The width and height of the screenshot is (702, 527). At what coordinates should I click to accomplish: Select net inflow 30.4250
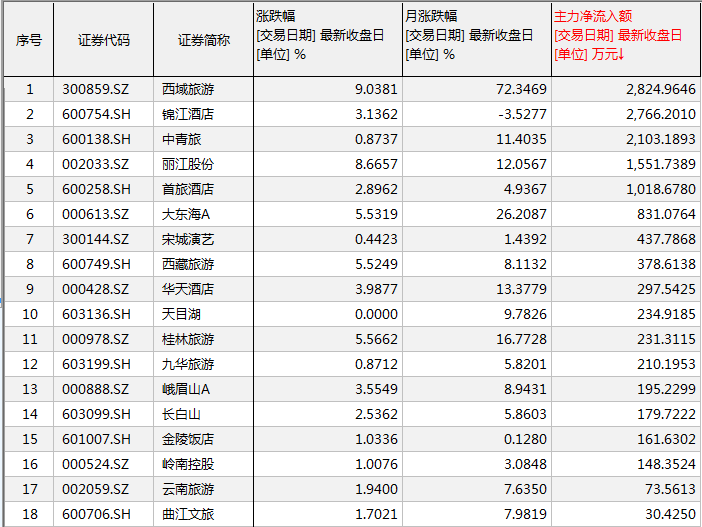pos(670,514)
